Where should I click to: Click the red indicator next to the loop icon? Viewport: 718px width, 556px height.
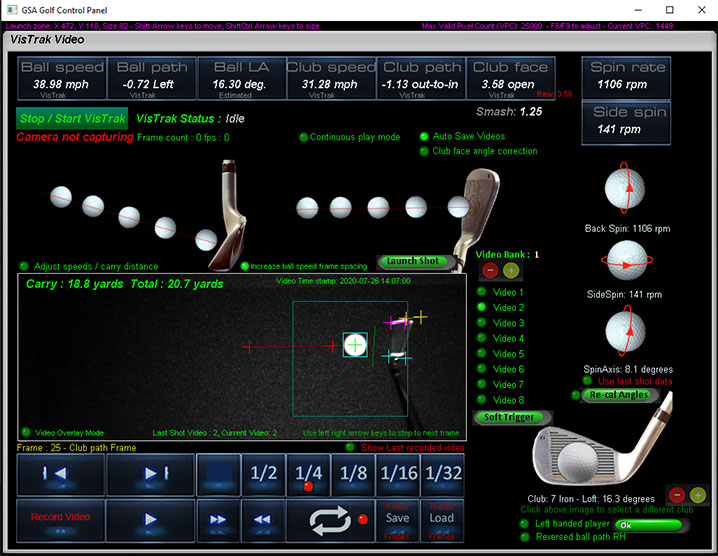tap(363, 519)
